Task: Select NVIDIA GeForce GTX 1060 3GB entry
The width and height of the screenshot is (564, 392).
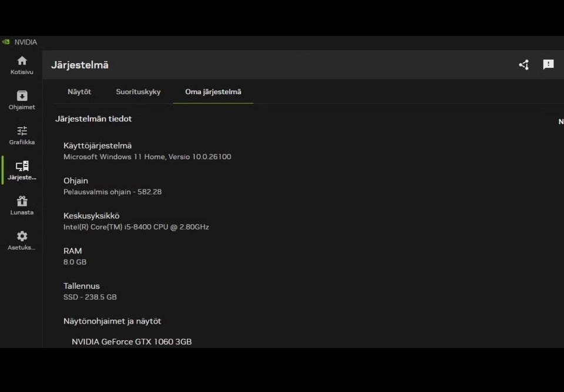Action: click(x=132, y=342)
